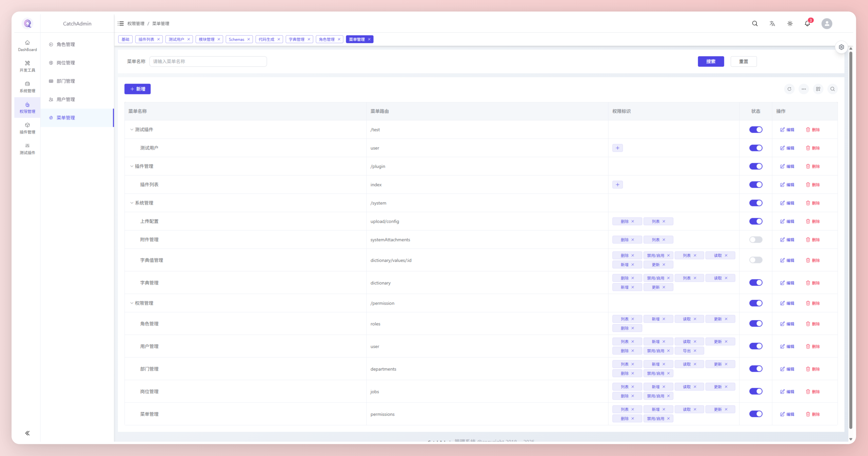Image resolution: width=868 pixels, height=456 pixels.
Task: Disable the 上传配置 status switch
Action: 756,221
